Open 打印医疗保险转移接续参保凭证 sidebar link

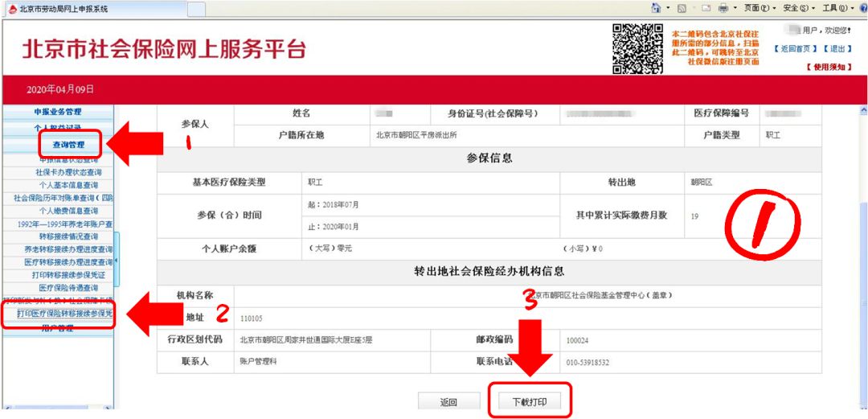point(64,314)
